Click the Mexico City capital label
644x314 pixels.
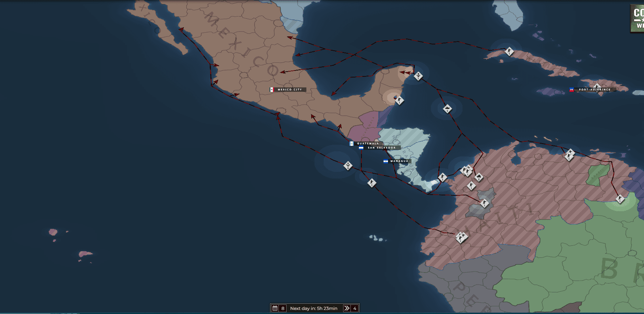(288, 90)
